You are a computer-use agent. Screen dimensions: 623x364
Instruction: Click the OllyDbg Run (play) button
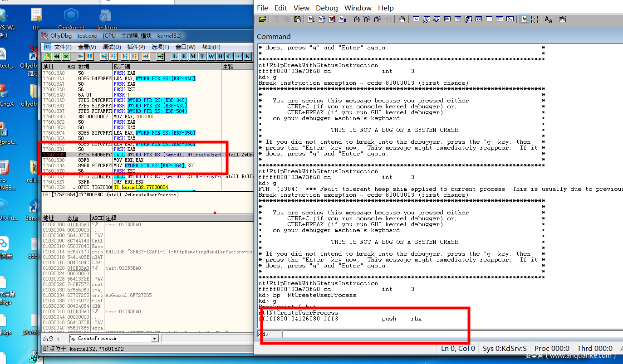pyautogui.click(x=80, y=56)
